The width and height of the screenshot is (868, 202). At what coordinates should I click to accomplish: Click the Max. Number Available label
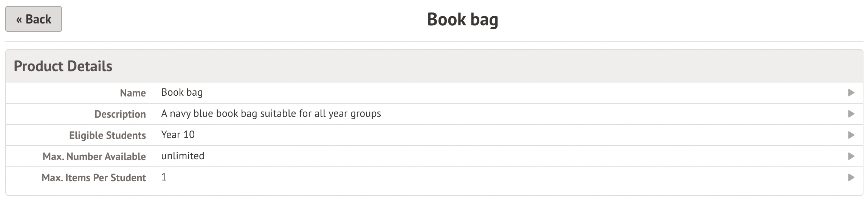94,157
